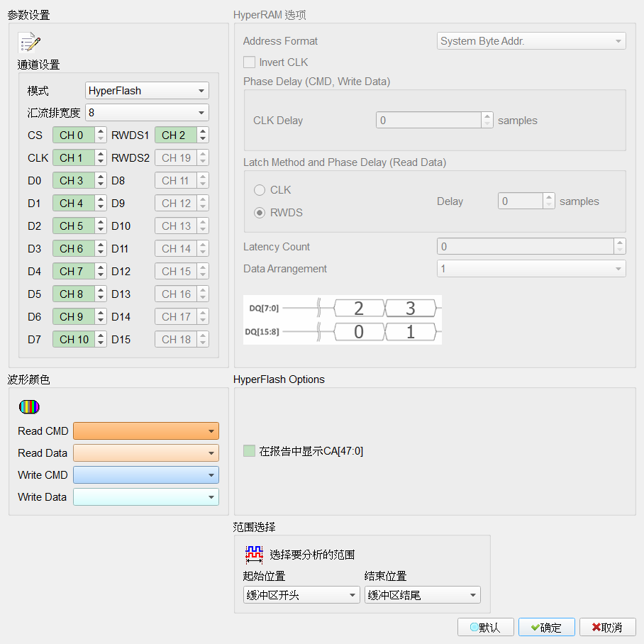Click the D5 channel CH 8 field
644x644 pixels.
coord(74,294)
